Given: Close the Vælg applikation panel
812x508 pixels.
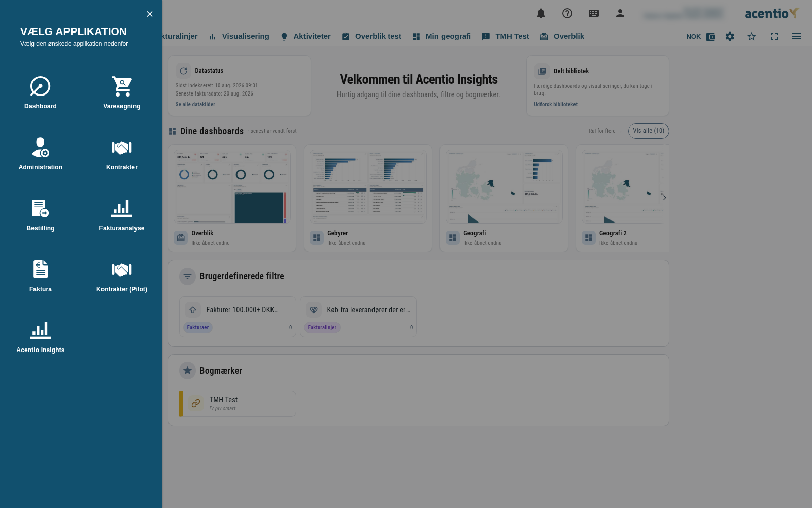Looking at the screenshot, I should click(x=149, y=14).
